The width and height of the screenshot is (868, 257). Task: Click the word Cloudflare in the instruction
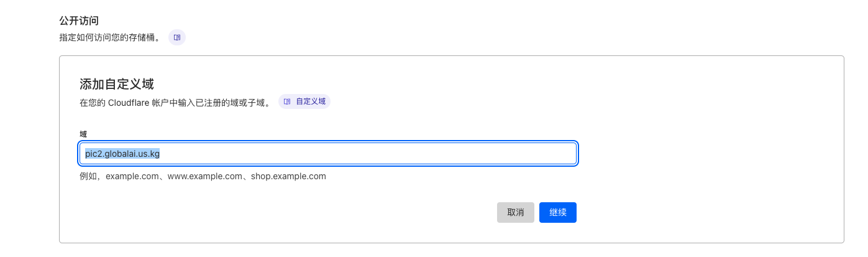point(128,103)
